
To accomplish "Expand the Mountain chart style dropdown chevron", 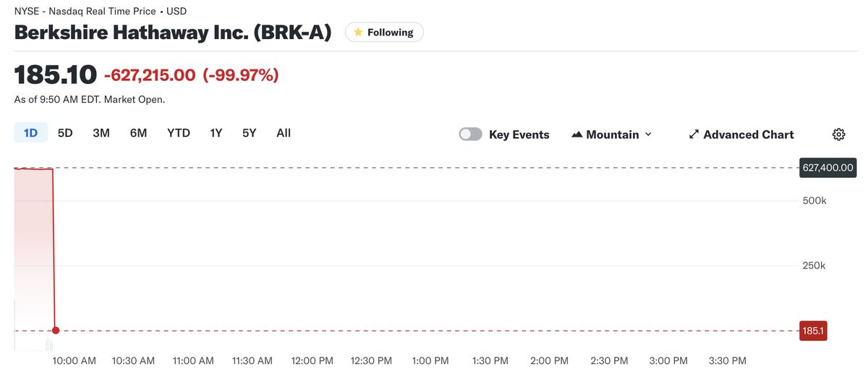I will 648,135.
